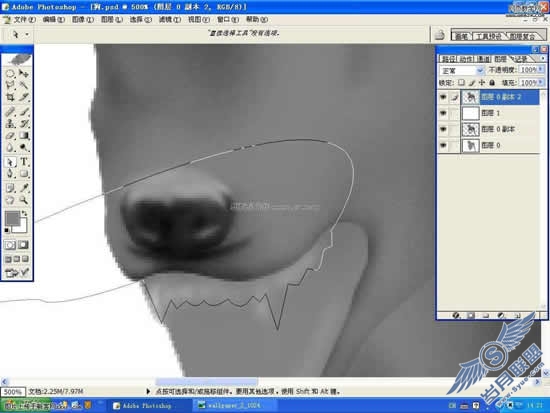
Task: Activate the Clone Stamp tool
Action: (10, 124)
